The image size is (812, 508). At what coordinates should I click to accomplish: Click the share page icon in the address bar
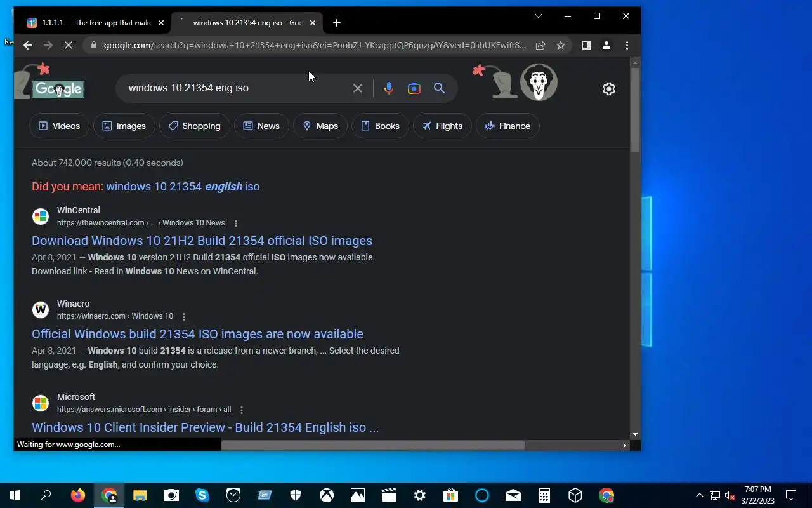(540, 45)
